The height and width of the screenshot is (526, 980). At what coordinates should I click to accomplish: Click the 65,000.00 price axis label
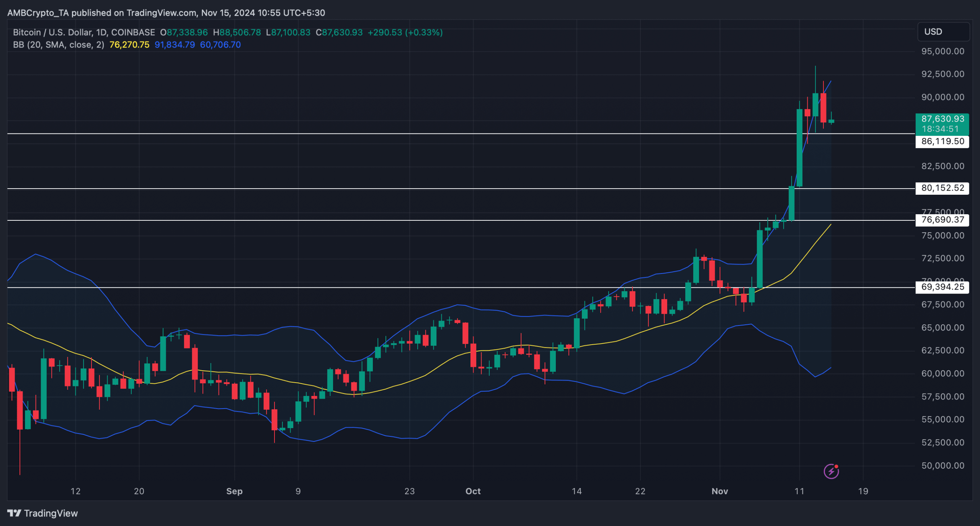[x=943, y=328]
